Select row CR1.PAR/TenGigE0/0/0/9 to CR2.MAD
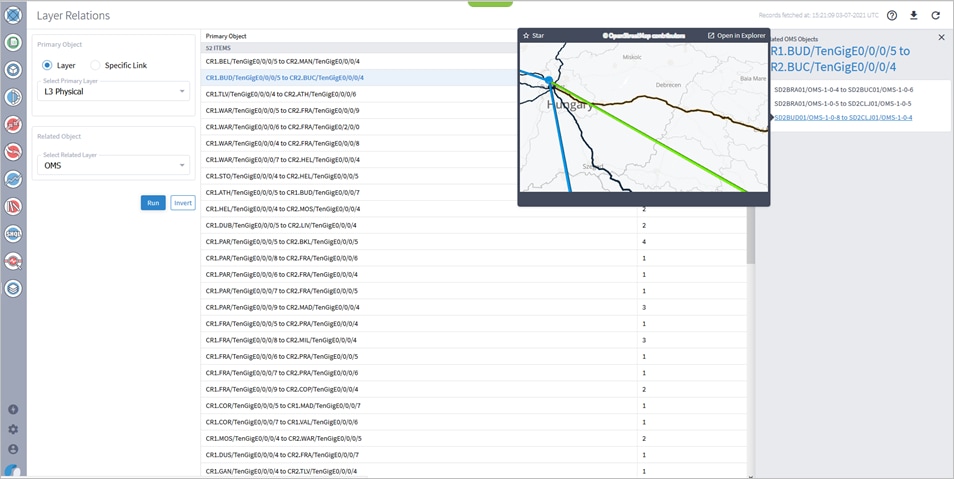Viewport: 954px width, 479px height. tap(473, 307)
